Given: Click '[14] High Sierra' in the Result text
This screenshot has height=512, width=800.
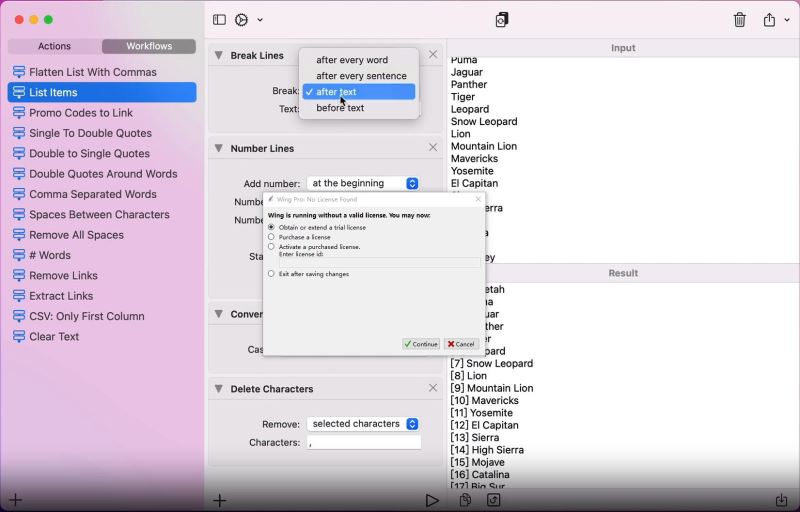Looking at the screenshot, I should tap(487, 450).
